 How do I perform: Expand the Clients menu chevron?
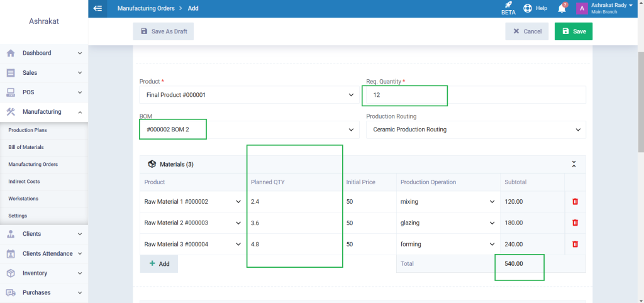click(80, 234)
